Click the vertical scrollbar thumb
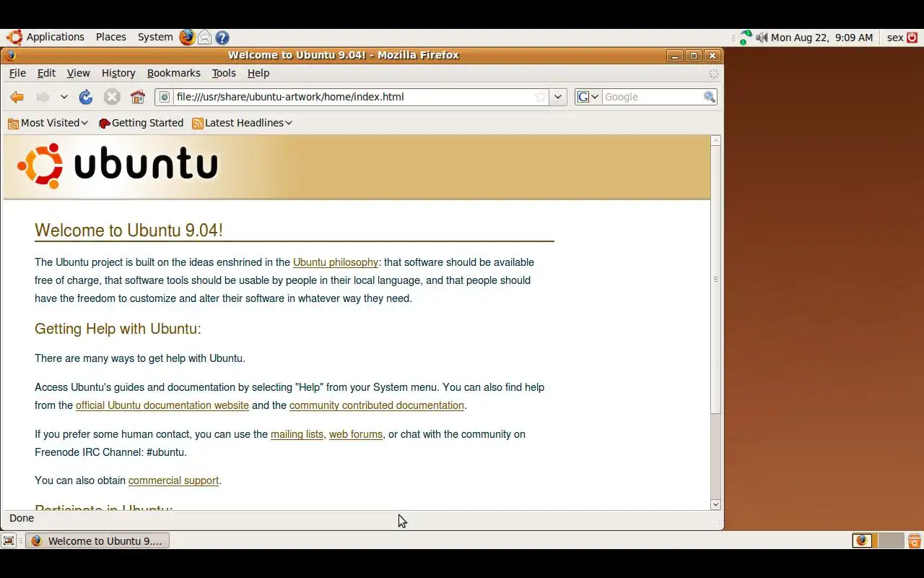This screenshot has height=578, width=924. 715,280
